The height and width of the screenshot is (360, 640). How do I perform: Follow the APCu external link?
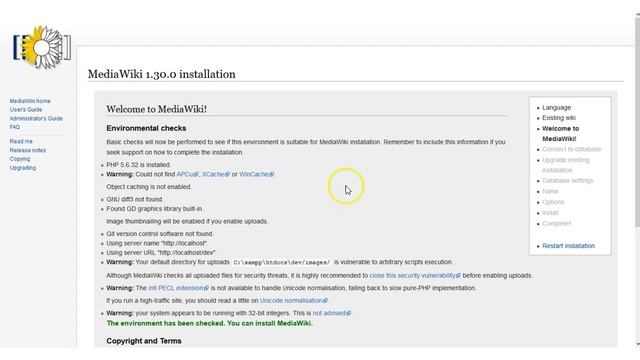(x=187, y=174)
